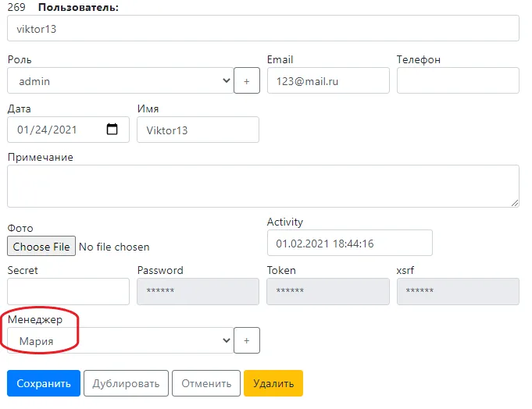Viewport: 532px width, 409px height.
Task: Click the plus button next to Менеджер
Action: point(247,340)
